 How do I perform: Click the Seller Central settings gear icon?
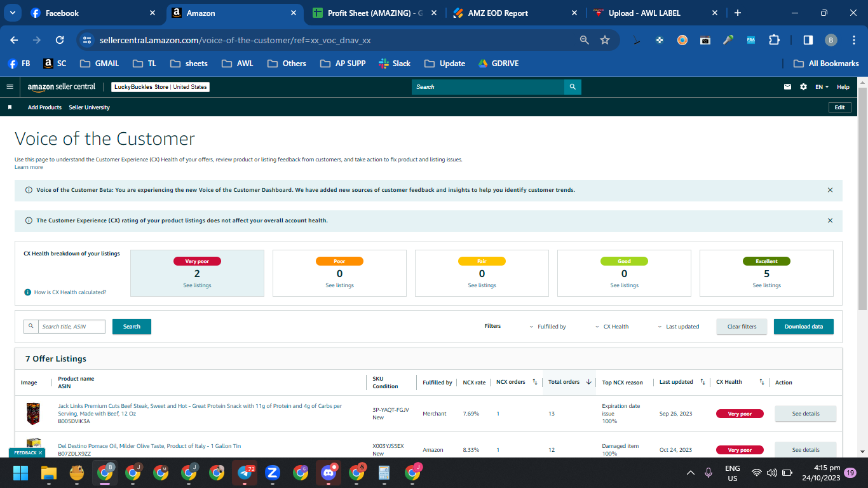pyautogui.click(x=803, y=87)
